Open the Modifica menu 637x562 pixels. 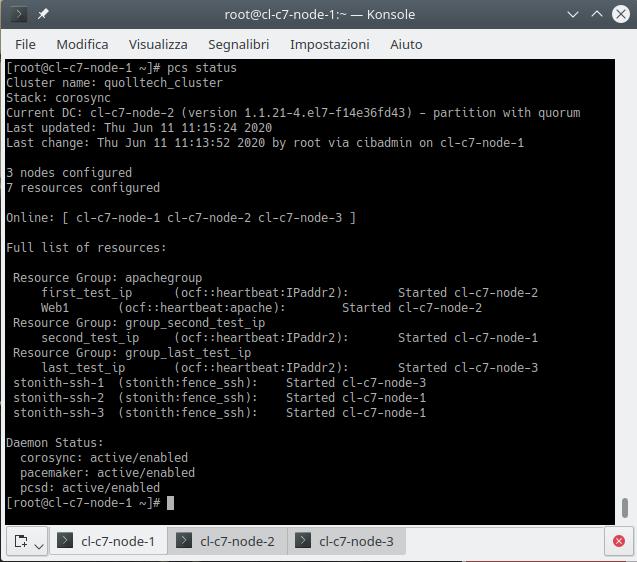82,44
